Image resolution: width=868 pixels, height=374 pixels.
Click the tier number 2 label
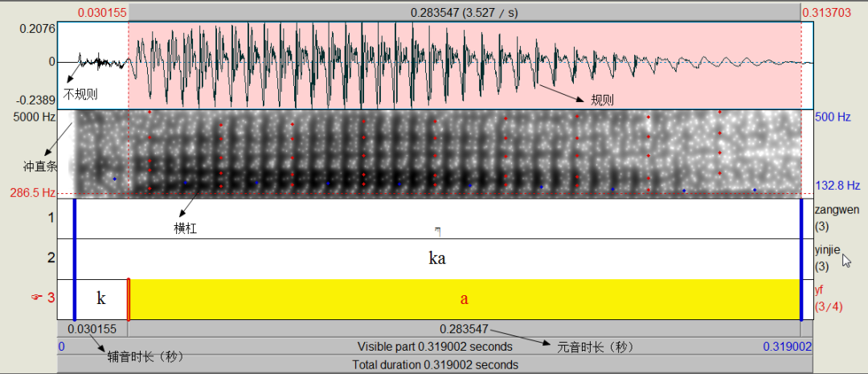[x=51, y=257]
